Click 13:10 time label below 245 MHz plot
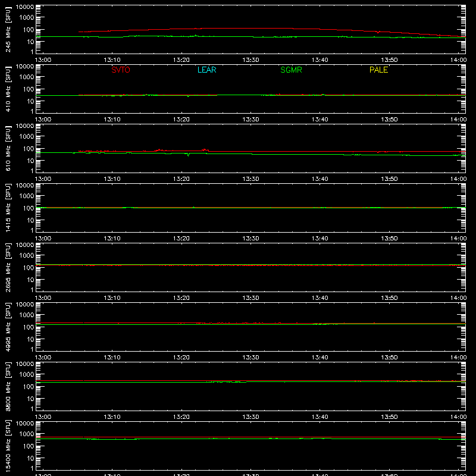476x476 pixels. click(112, 60)
